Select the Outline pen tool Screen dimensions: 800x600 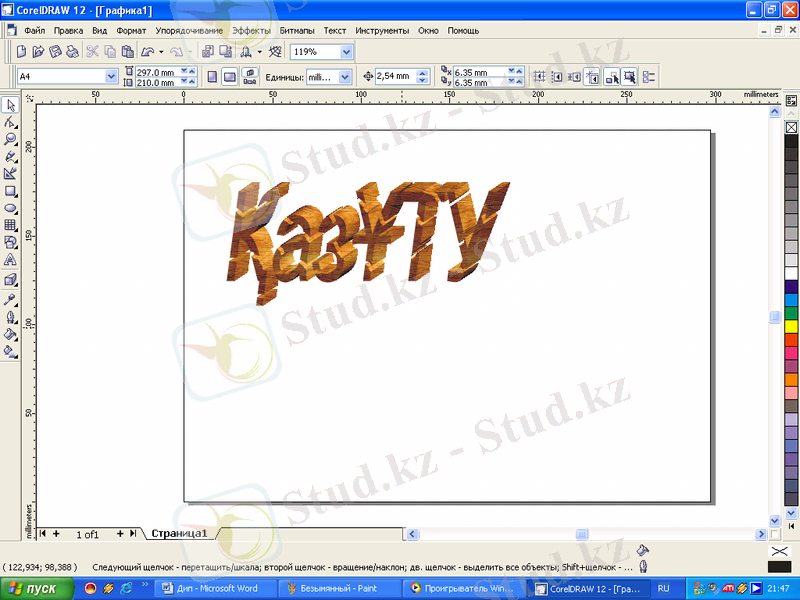(x=10, y=317)
